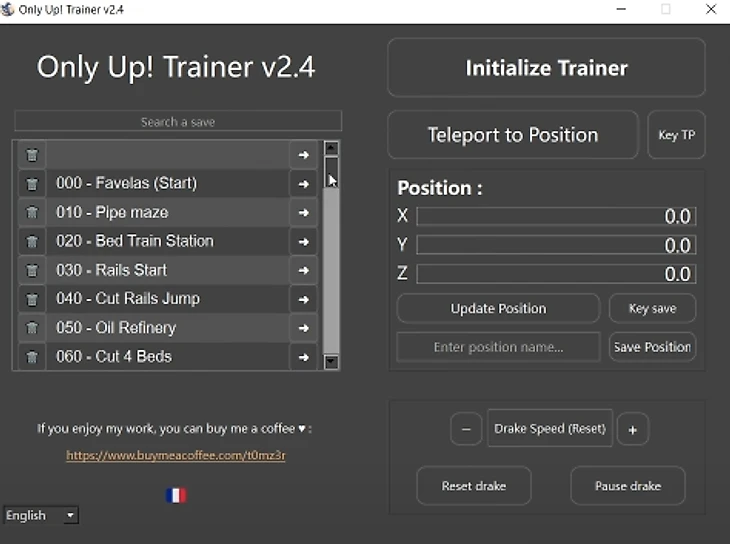Select the 040 - Cut Rails Jump entry text
This screenshot has height=544, width=730.
[128, 299]
